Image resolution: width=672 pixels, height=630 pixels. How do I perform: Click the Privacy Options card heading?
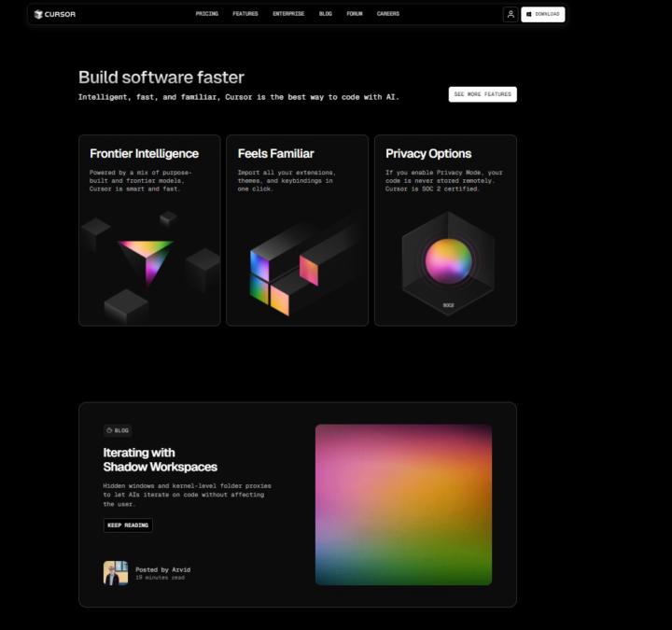point(428,154)
